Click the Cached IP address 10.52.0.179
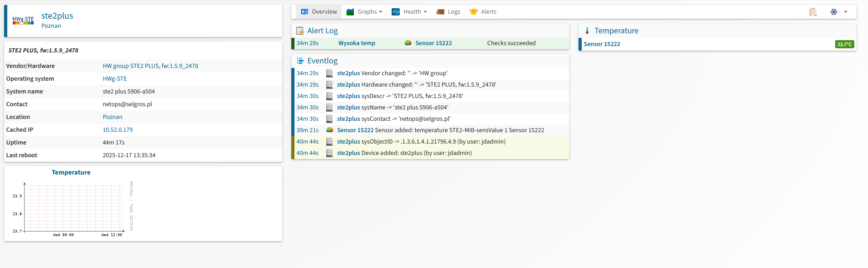868x268 pixels. point(118,130)
